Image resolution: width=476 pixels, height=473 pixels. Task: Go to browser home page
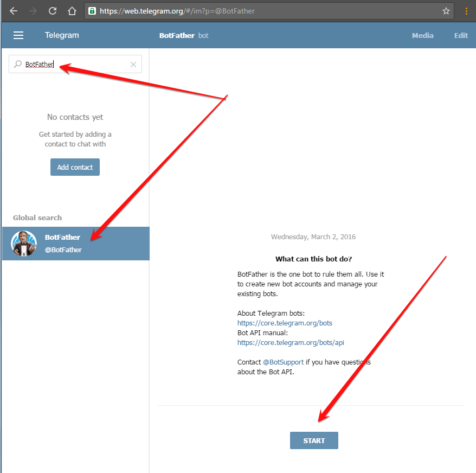pyautogui.click(x=72, y=11)
